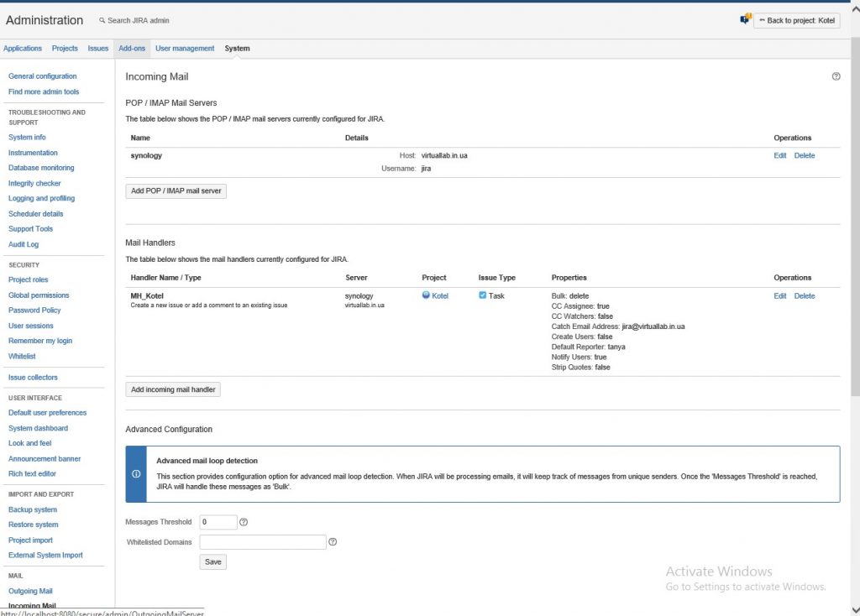Click the MH_Kotel handler name
Screen dimensions: 860x616
(x=147, y=296)
